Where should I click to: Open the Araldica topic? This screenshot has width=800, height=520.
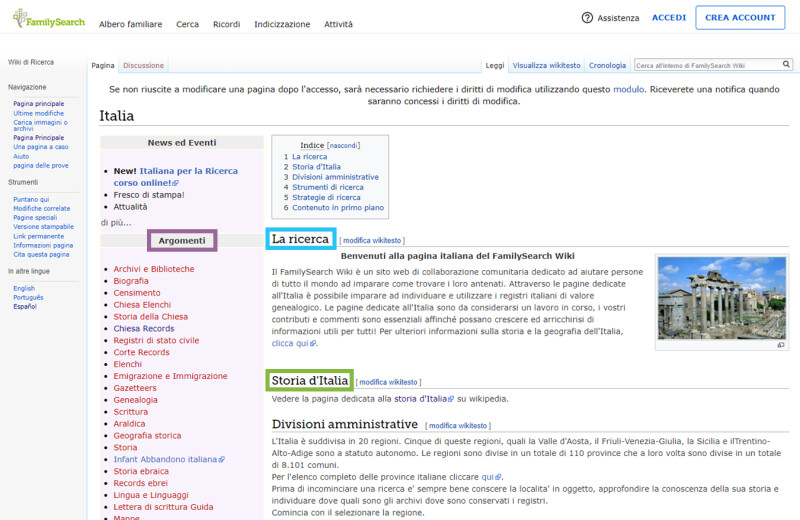(129, 424)
